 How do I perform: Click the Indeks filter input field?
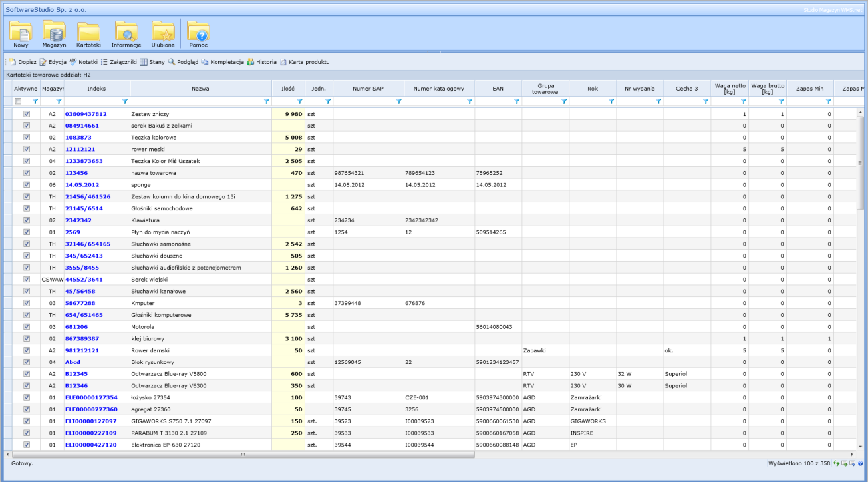coord(92,101)
